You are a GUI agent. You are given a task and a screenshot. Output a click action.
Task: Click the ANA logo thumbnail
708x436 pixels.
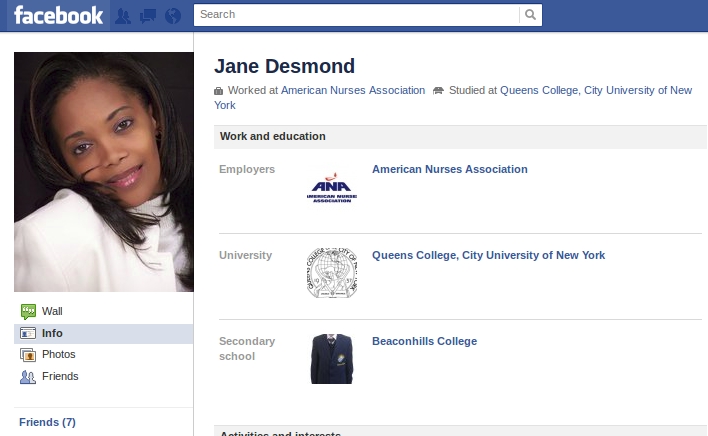(332, 187)
